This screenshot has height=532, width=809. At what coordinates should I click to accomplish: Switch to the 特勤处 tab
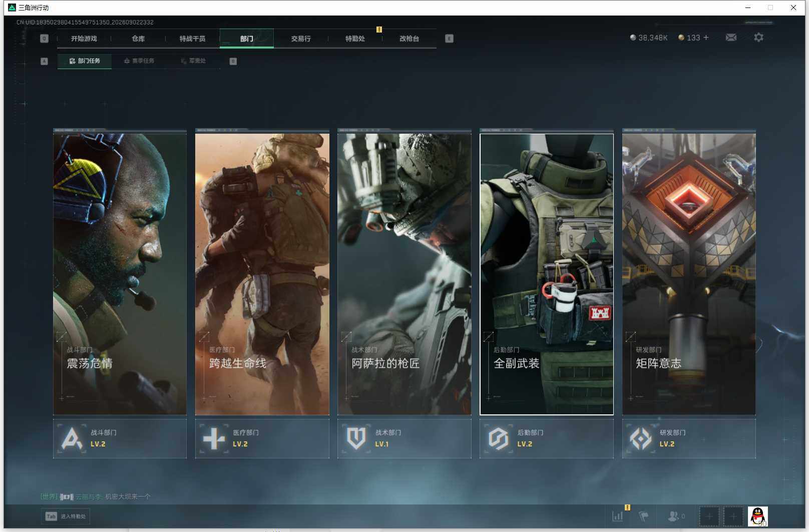click(355, 39)
